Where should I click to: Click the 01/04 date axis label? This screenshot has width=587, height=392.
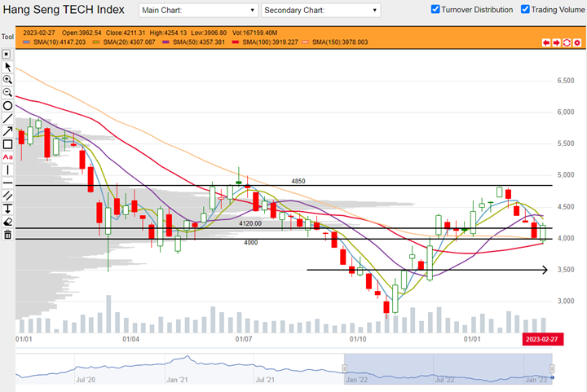point(131,339)
